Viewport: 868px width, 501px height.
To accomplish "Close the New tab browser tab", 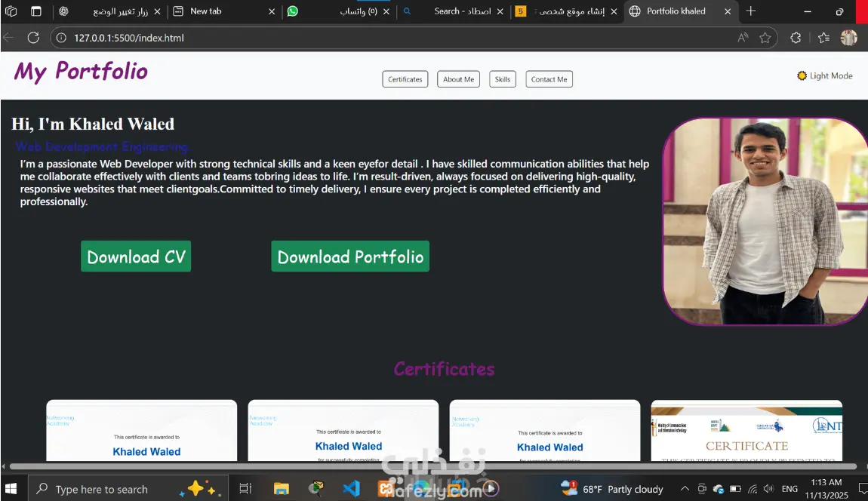I will click(x=272, y=11).
